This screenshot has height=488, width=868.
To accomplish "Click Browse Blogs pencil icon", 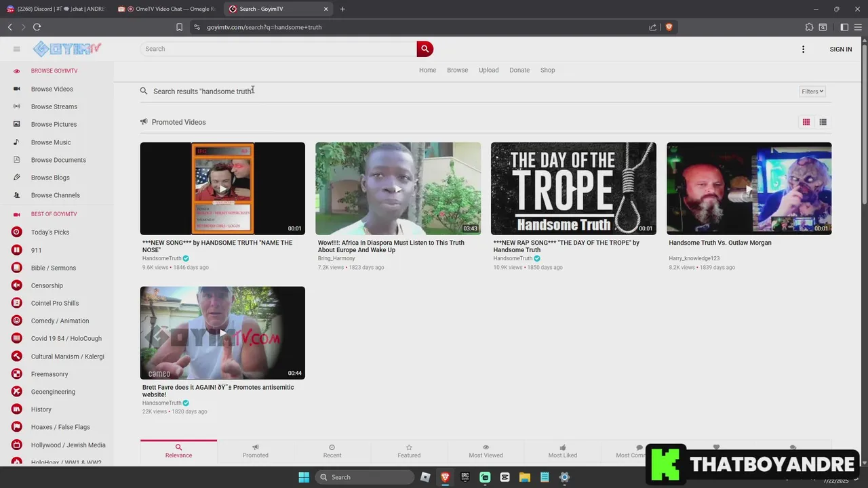I will point(17,178).
